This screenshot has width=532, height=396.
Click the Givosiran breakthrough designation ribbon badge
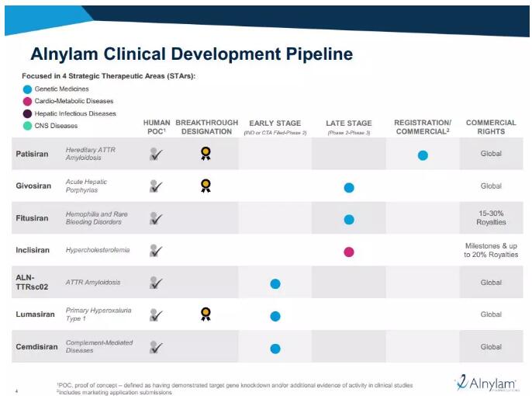(x=206, y=186)
